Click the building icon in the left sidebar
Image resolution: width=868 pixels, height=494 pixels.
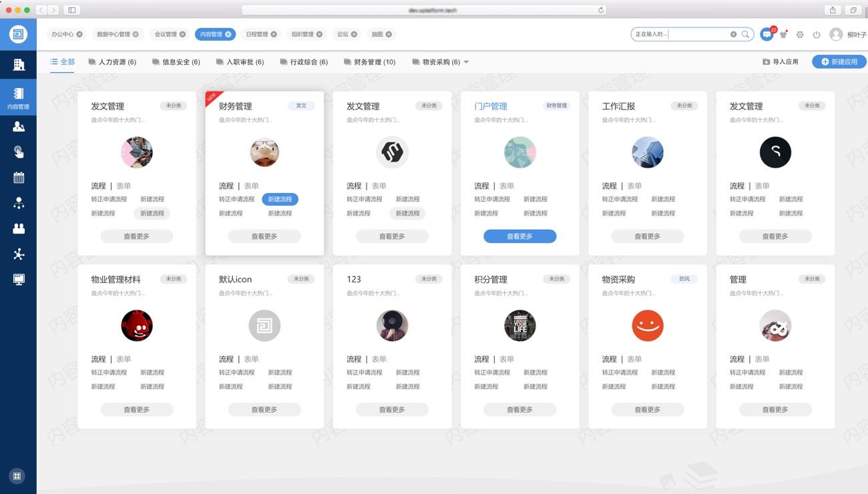coord(19,65)
